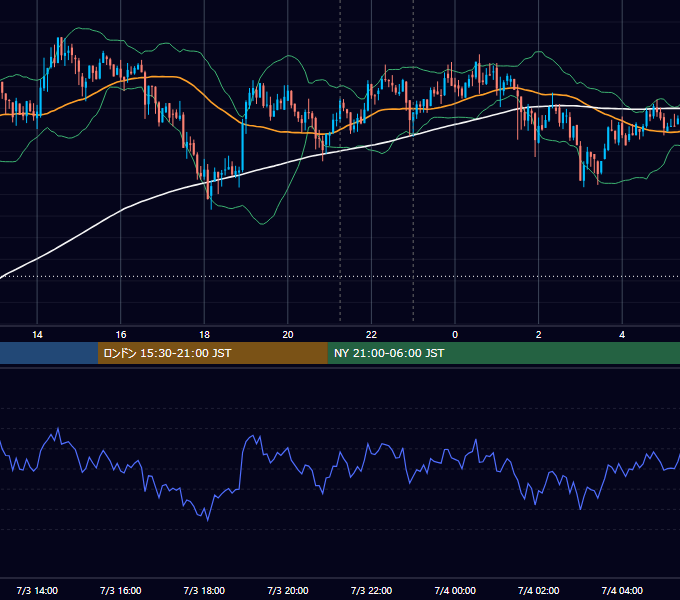
Task: Click the 7/3 20:00 date label
Action: tap(288, 591)
